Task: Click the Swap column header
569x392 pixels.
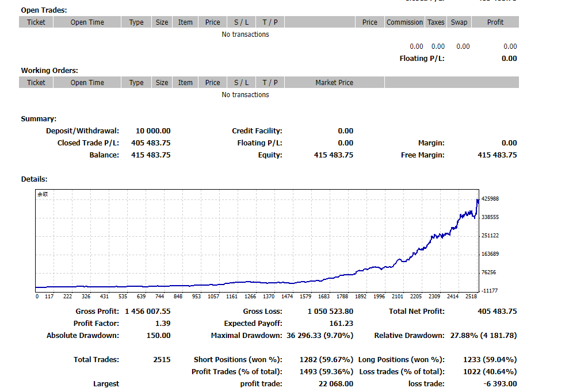Action: tap(459, 22)
